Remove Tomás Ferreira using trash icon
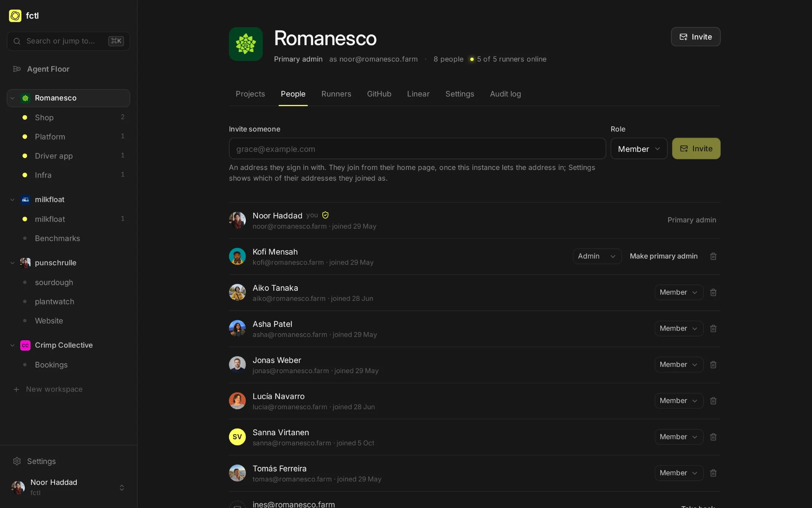Image resolution: width=812 pixels, height=508 pixels. tap(713, 473)
